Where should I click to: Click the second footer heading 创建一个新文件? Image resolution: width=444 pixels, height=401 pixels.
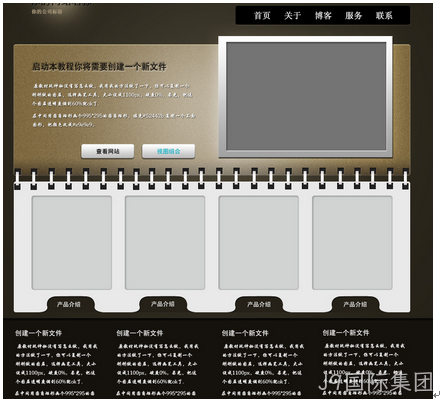[x=140, y=333]
